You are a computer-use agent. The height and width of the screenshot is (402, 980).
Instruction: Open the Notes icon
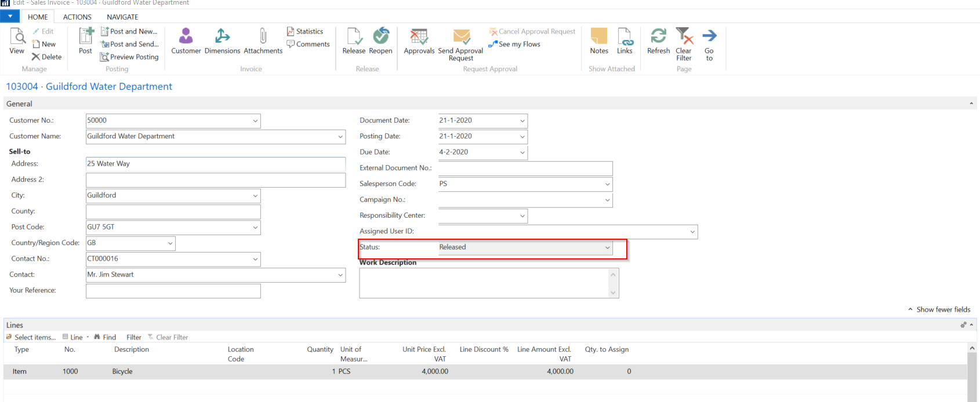pos(598,37)
